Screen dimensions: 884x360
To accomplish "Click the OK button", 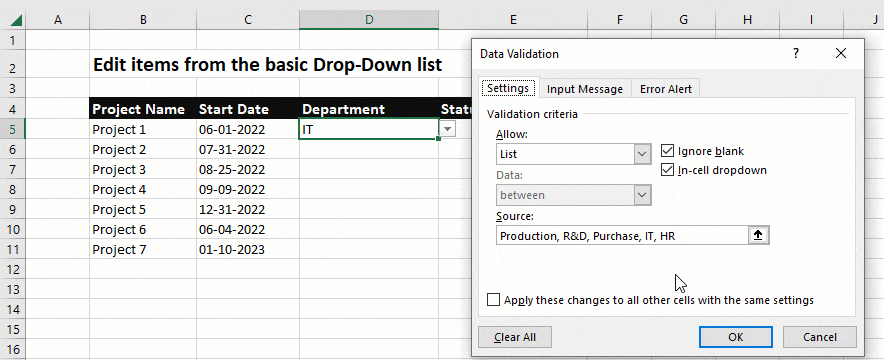I will click(x=736, y=337).
